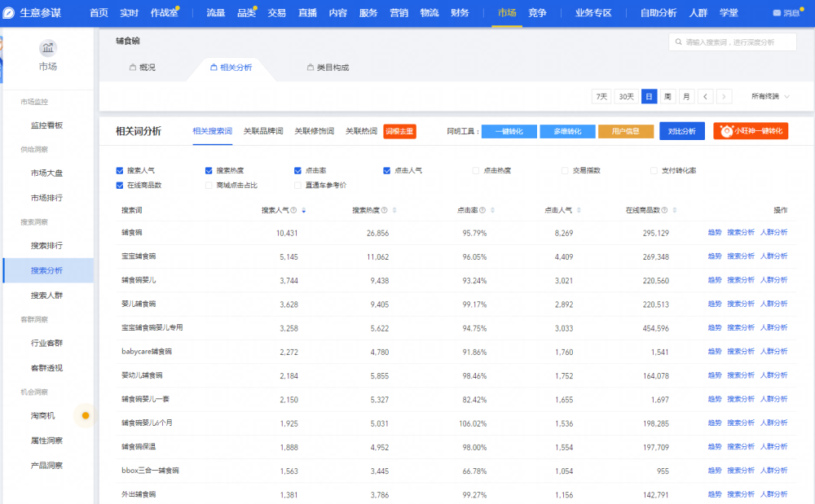Click the help icon next to 搜索热度
The height and width of the screenshot is (504, 815).
384,210
